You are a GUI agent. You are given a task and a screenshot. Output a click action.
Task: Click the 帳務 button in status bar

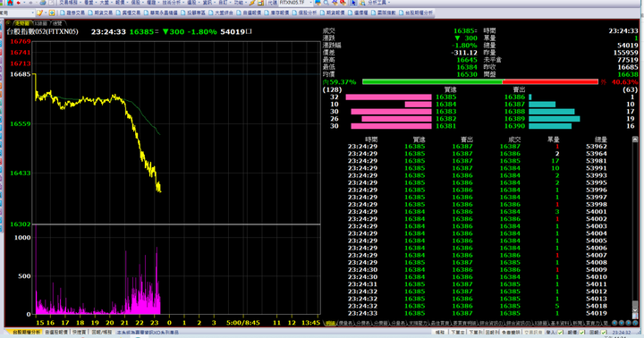pos(440,333)
